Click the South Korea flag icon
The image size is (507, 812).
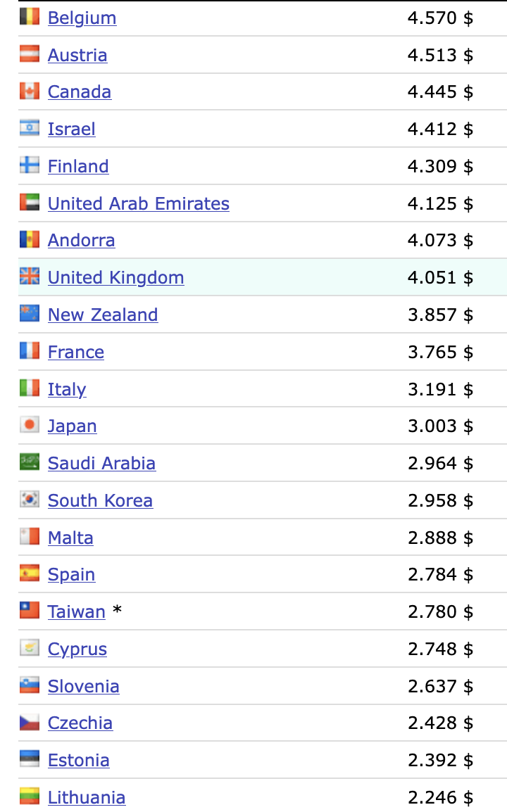[x=30, y=500]
